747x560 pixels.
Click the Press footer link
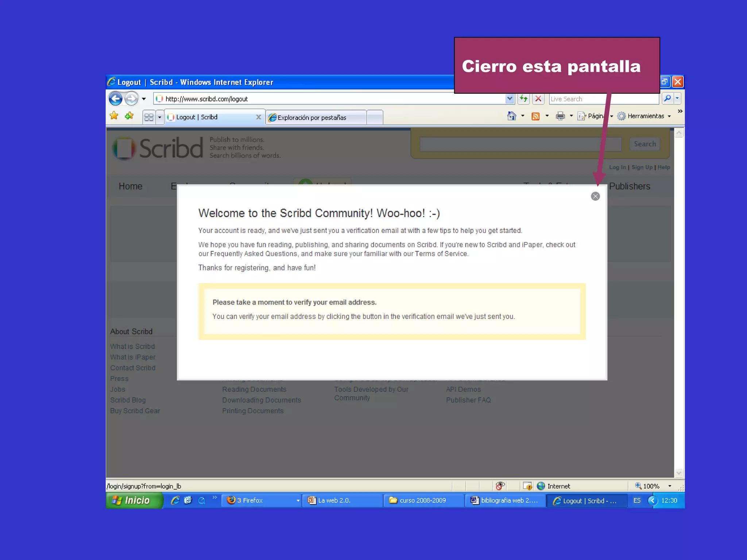point(119,379)
